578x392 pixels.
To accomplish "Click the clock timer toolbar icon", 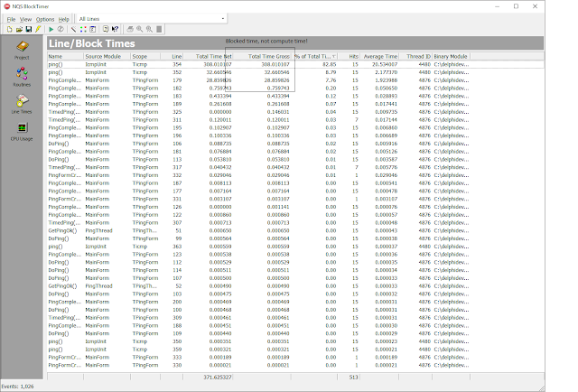I will point(61,29).
